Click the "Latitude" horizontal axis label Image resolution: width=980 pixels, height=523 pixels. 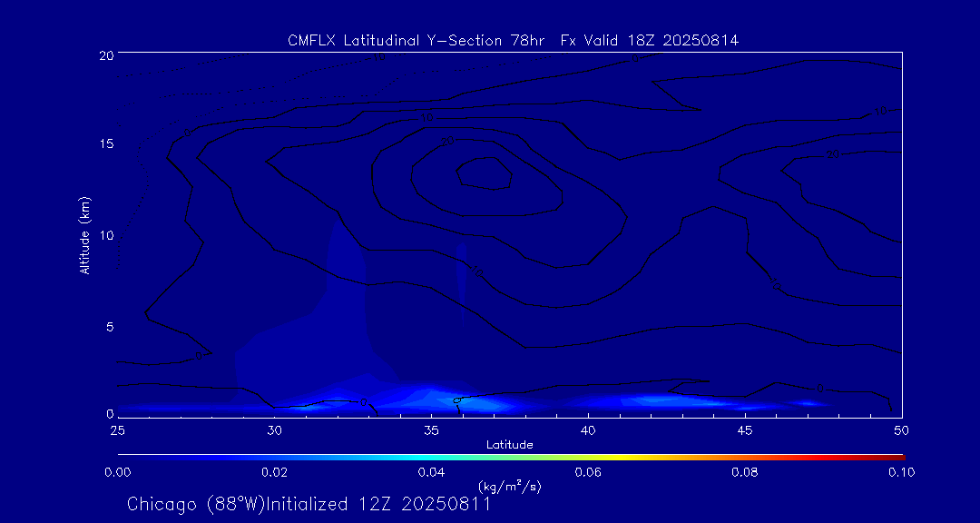click(509, 446)
